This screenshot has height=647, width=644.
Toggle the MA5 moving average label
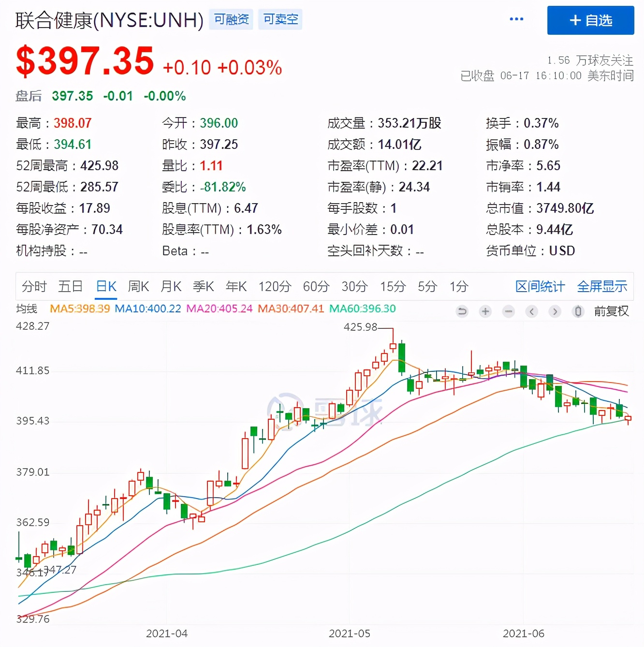80,309
